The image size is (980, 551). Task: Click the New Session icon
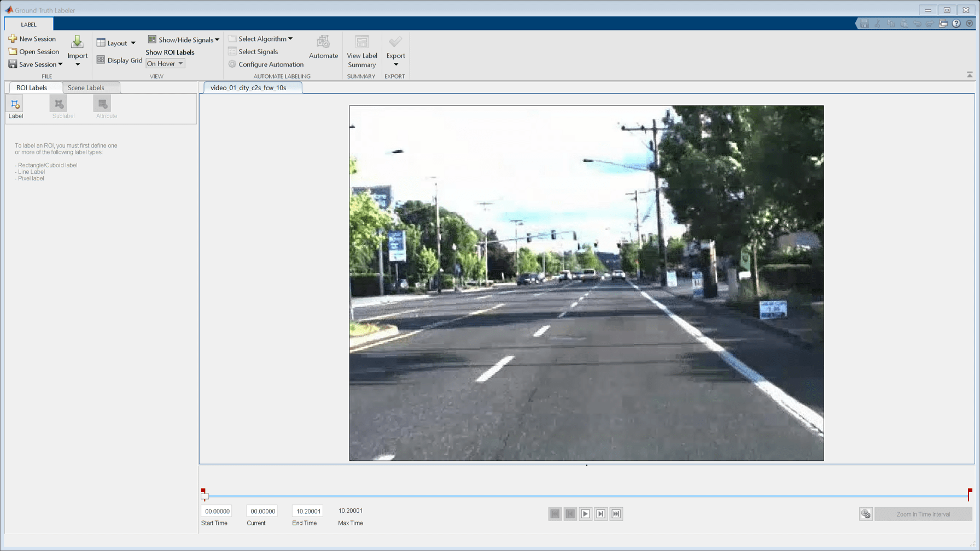(x=13, y=39)
